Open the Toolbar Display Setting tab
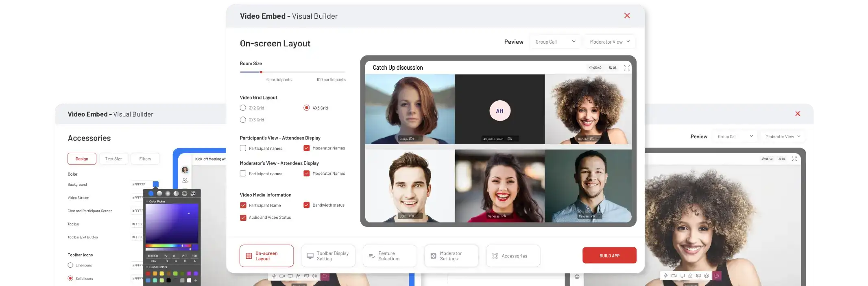Image resolution: width=868 pixels, height=286 pixels. [328, 256]
